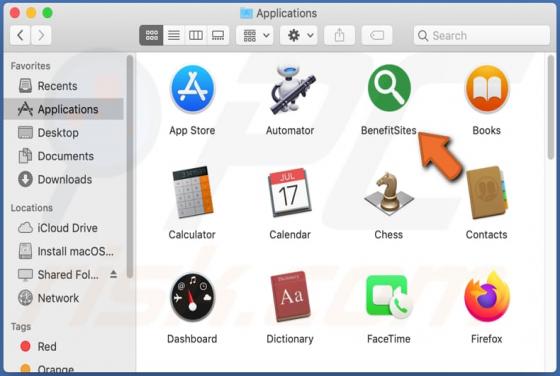Viewport: 560px width, 376px height.
Task: Select the Dashboard app icon
Action: click(192, 297)
